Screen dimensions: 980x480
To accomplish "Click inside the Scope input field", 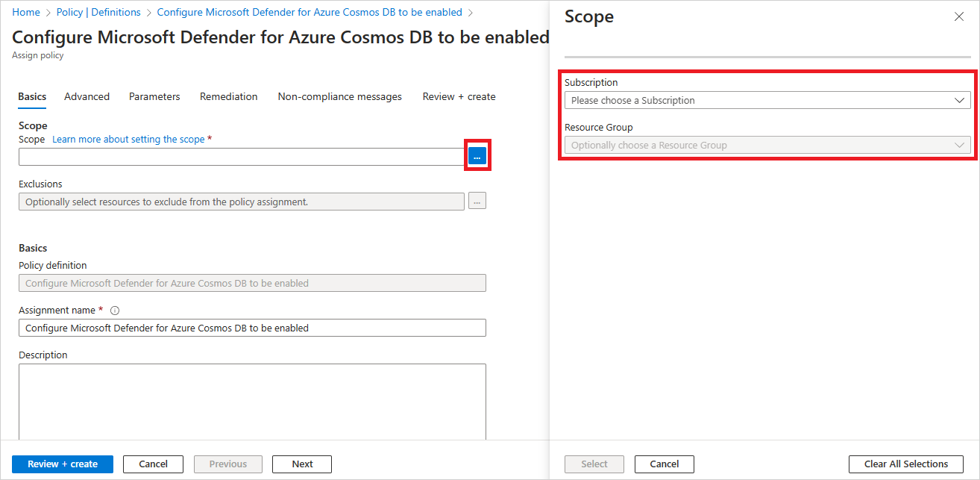I will 239,155.
